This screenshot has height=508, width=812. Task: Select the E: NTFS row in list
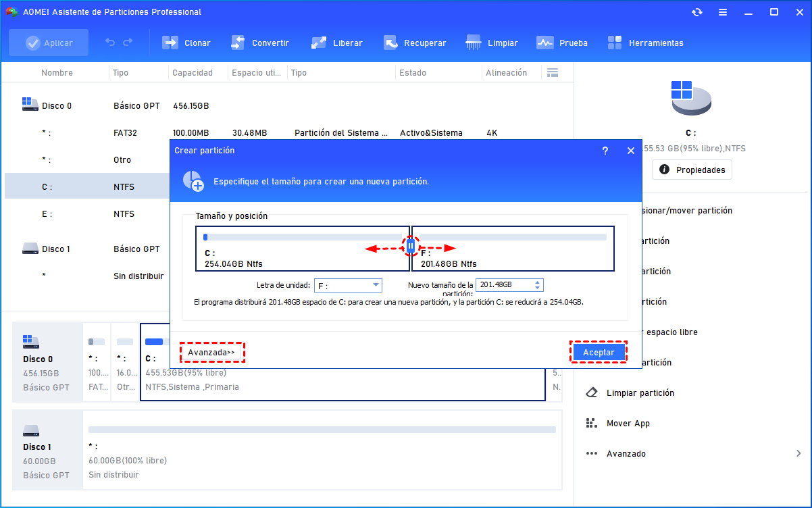(87, 214)
